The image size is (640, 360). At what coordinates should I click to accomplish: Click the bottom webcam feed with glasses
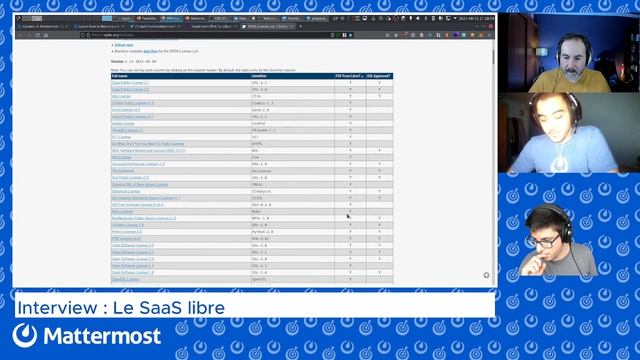558,240
